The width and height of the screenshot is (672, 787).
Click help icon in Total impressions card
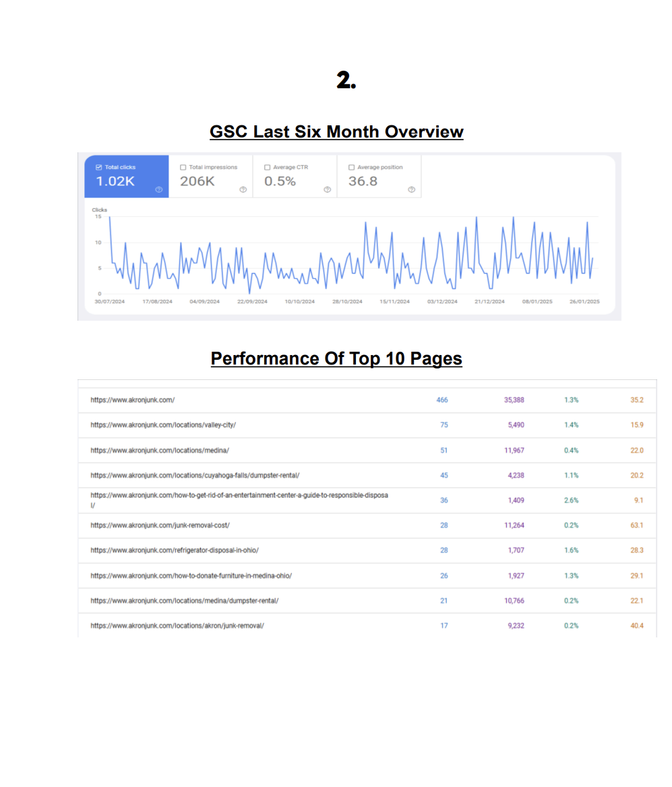click(x=243, y=190)
